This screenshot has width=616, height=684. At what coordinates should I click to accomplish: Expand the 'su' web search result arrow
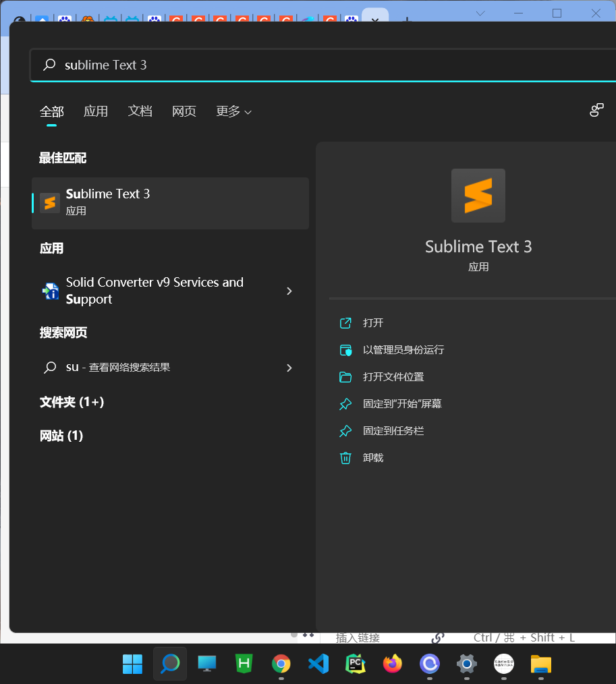pyautogui.click(x=289, y=368)
